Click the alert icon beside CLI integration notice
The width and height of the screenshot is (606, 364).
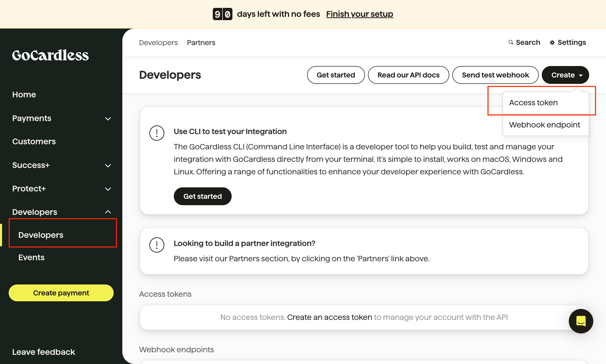pos(157,133)
